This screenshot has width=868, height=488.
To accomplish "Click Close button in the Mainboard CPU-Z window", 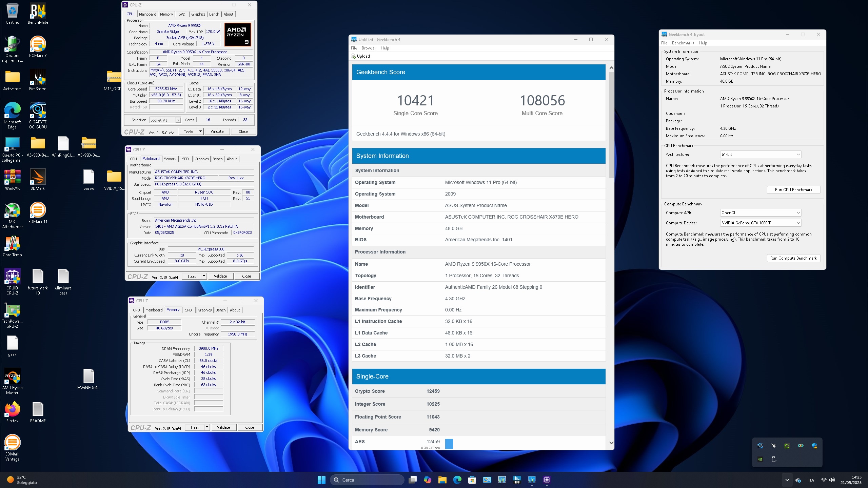I will (246, 276).
